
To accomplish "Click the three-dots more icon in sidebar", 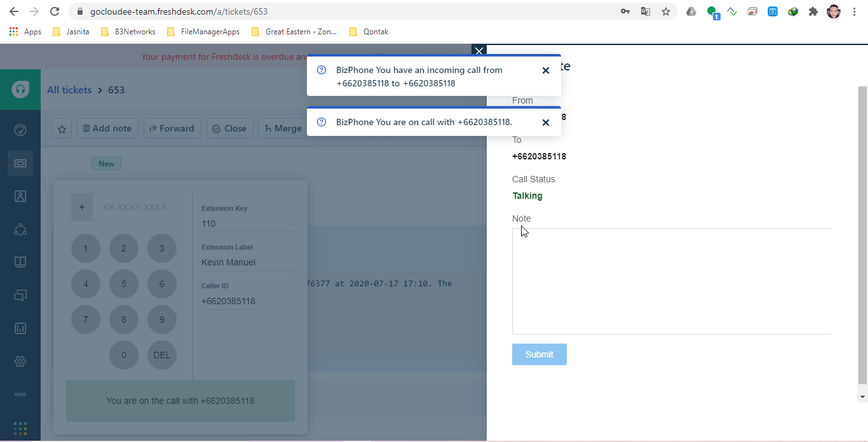I will [x=20, y=394].
